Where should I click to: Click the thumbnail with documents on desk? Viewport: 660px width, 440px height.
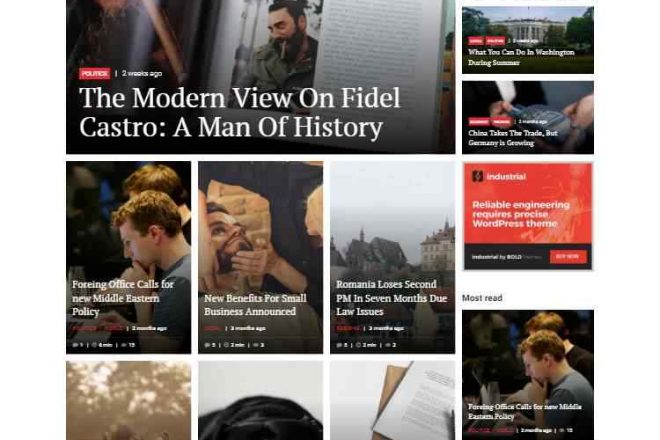click(392, 400)
